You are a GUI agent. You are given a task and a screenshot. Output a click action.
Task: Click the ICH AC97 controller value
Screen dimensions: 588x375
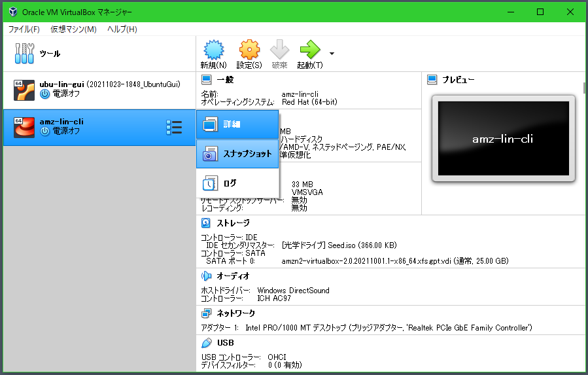point(274,298)
